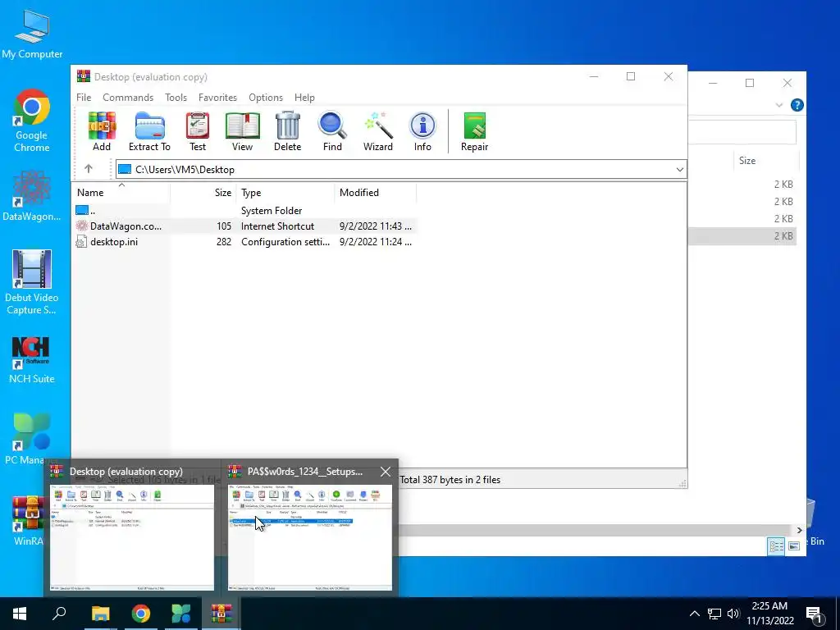This screenshot has height=630, width=840.
Task: Click the Repair toolbar icon
Action: pos(475,132)
